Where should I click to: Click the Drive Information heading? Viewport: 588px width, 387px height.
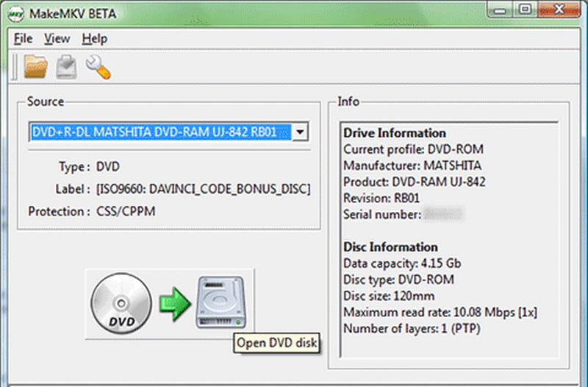395,133
